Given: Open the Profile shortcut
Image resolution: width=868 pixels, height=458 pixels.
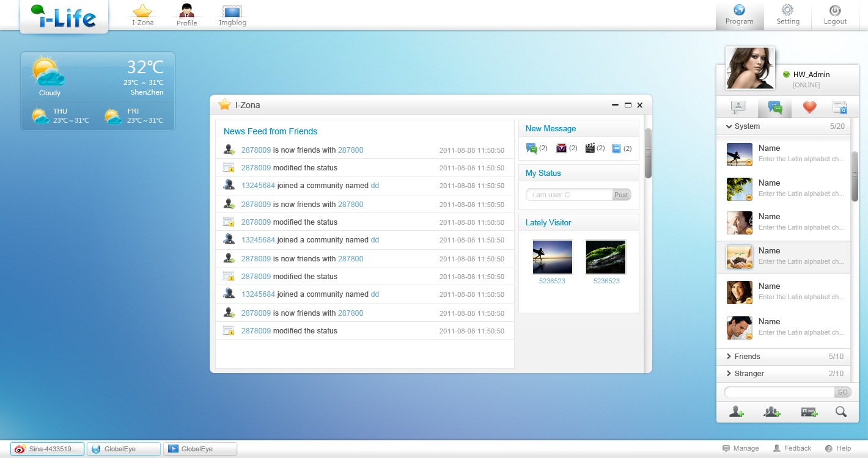Looking at the screenshot, I should [x=187, y=15].
